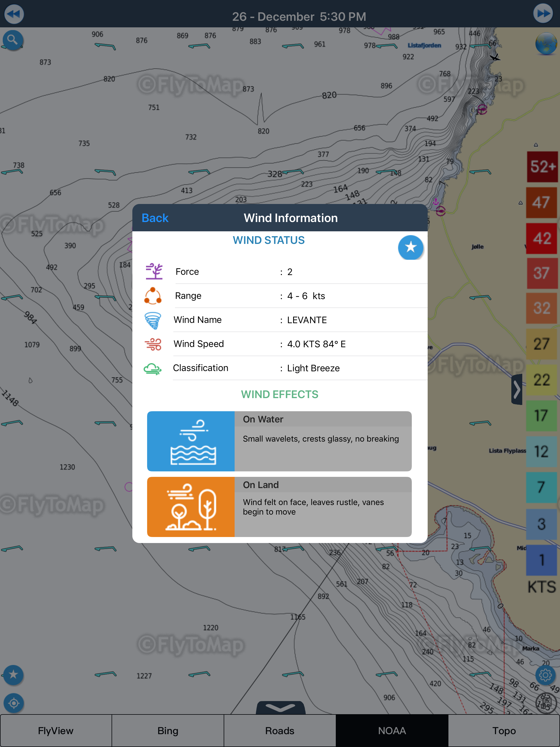Collapse the wind scale side panel arrow
Viewport: 560px width, 747px height.
tap(517, 389)
